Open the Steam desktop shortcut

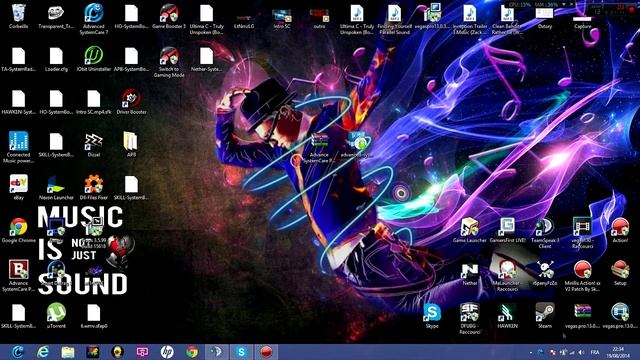pos(544,316)
